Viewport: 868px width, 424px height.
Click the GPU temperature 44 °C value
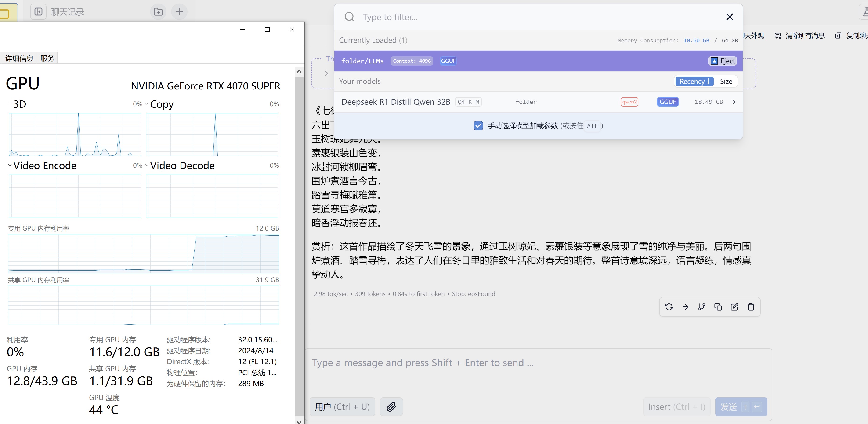[x=104, y=410]
